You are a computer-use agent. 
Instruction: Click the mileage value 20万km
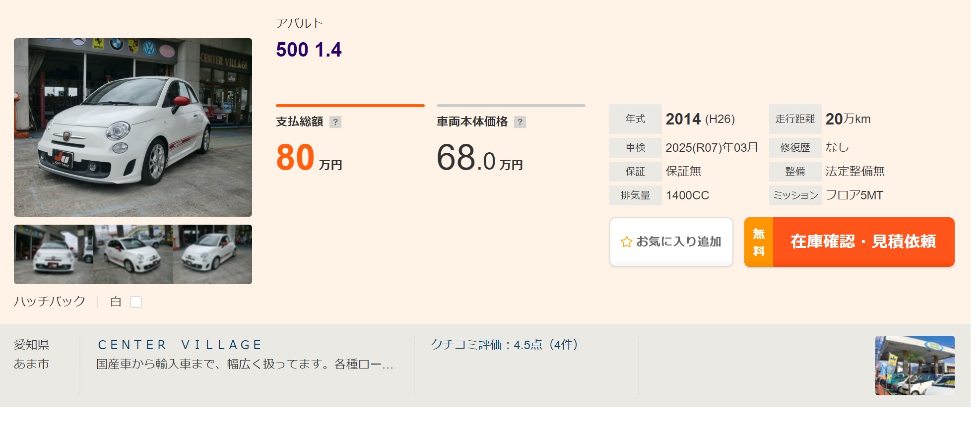pyautogui.click(x=848, y=119)
